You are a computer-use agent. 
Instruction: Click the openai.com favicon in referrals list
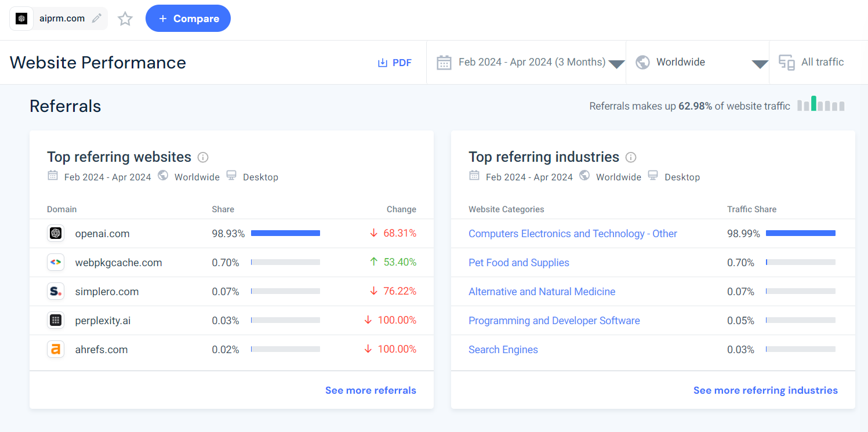[56, 234]
